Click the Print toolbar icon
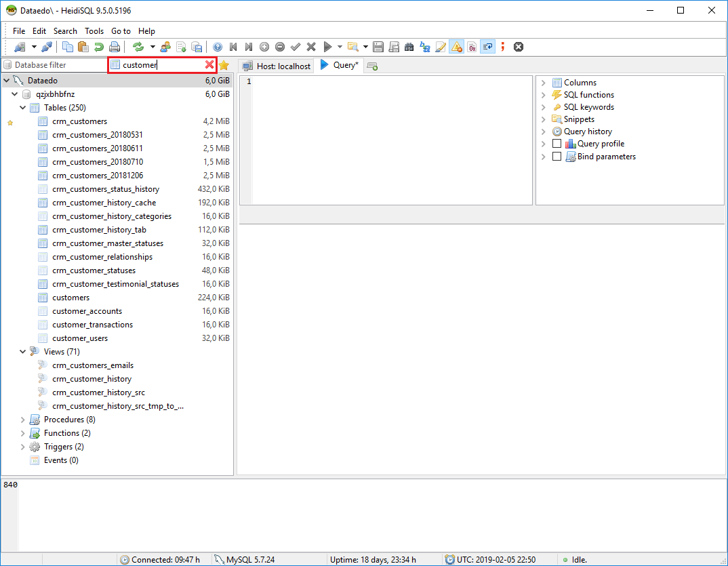Screen dimensions: 728x566 point(115,47)
